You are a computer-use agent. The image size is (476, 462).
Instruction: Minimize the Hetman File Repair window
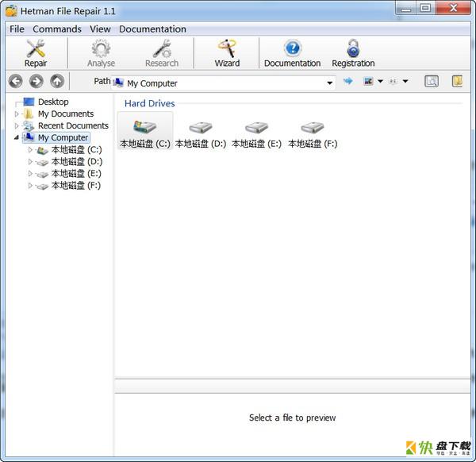click(406, 9)
